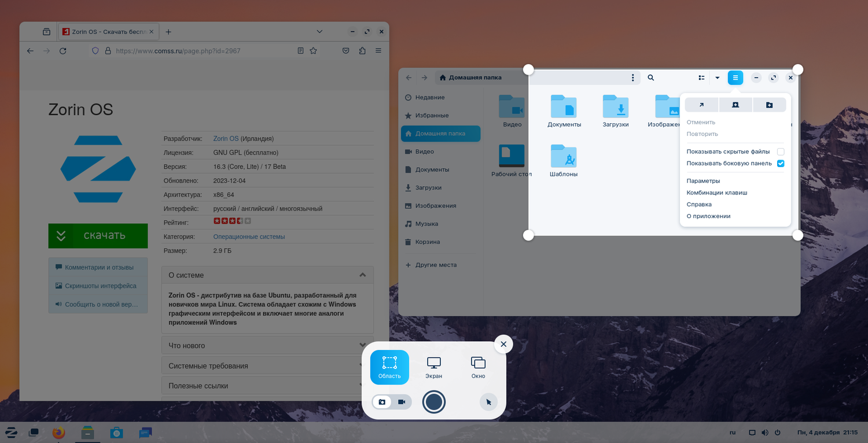Collapse the О системе section
868x443 pixels.
267,275
